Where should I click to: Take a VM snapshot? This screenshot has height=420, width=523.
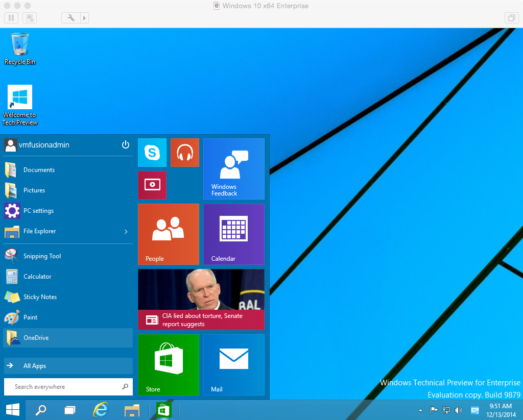(30, 18)
